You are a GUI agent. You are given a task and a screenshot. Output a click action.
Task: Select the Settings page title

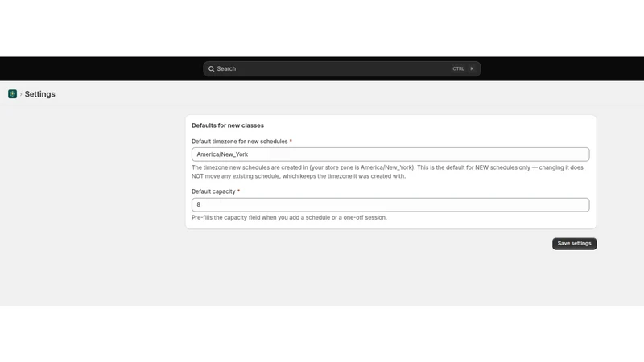tap(39, 94)
